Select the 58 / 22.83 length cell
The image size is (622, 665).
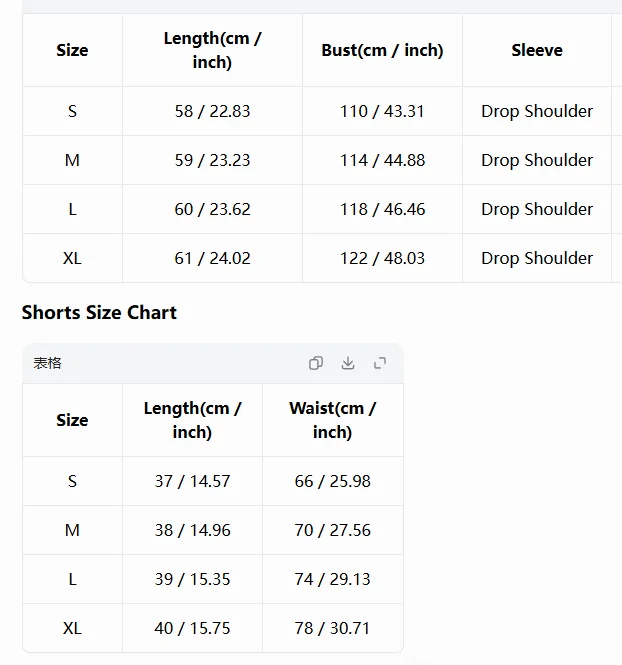tap(212, 111)
